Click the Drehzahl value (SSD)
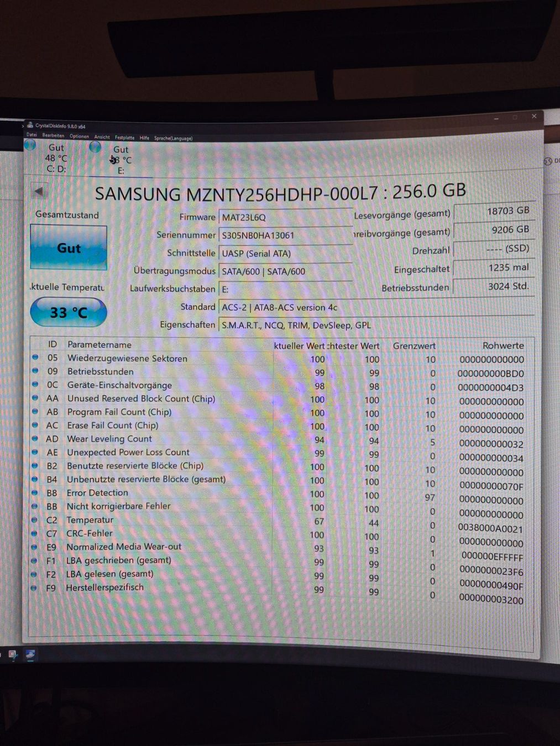 (494, 249)
